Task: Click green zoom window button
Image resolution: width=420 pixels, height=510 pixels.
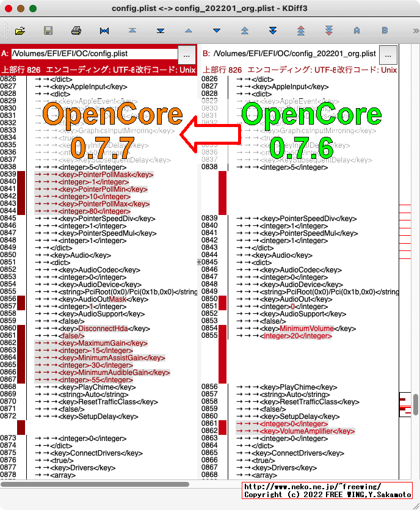Action: [x=33, y=9]
